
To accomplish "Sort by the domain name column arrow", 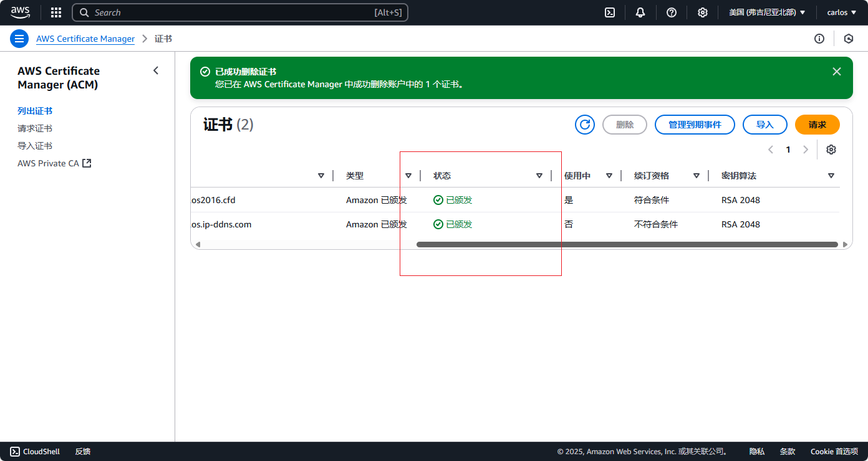I will [321, 176].
